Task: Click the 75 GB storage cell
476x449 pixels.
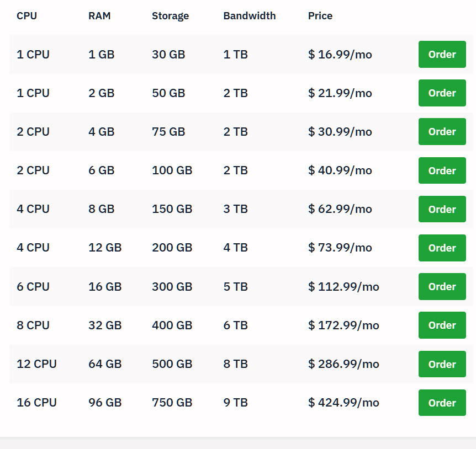Action: (168, 132)
